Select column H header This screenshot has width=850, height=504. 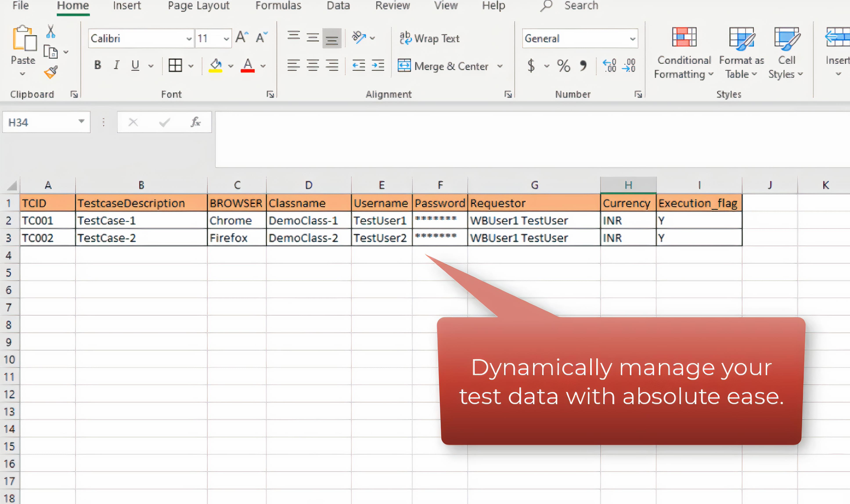[628, 185]
